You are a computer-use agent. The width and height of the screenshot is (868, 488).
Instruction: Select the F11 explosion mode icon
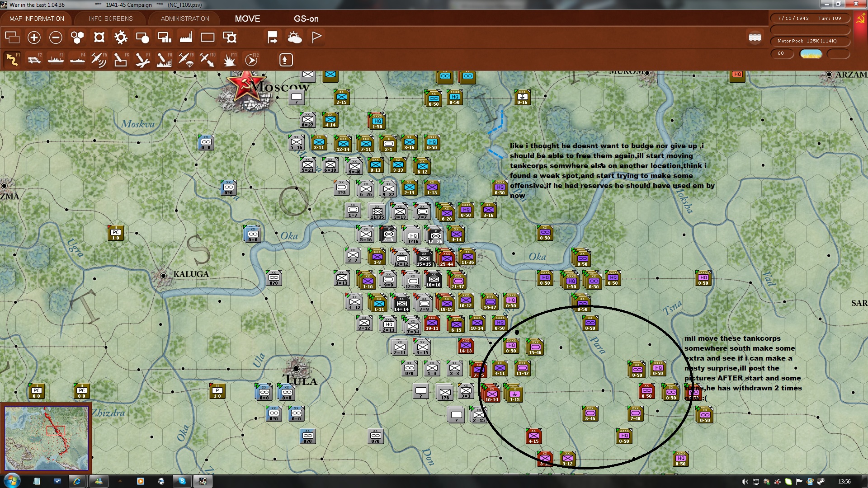[229, 60]
